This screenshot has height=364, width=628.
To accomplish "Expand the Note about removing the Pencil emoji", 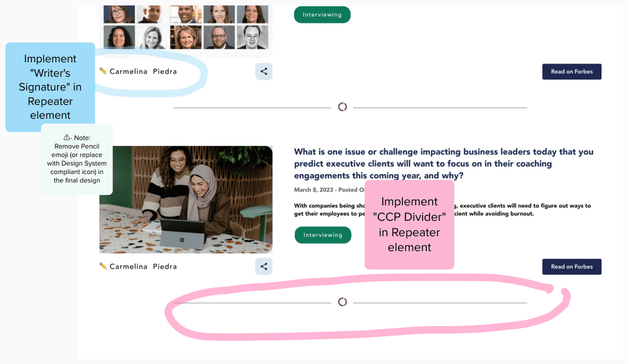I will click(x=77, y=159).
